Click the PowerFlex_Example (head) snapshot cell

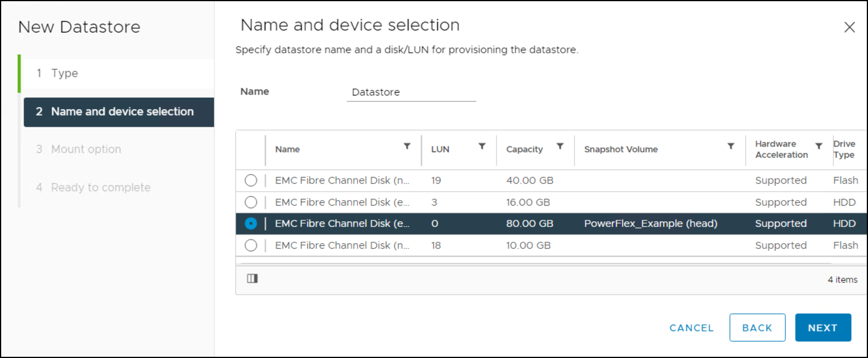(x=651, y=224)
